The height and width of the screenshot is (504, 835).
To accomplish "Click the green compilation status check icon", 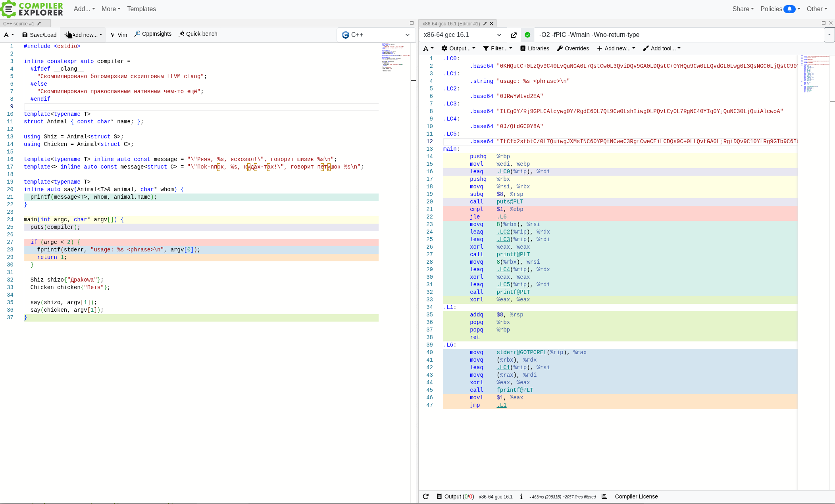I will [527, 35].
